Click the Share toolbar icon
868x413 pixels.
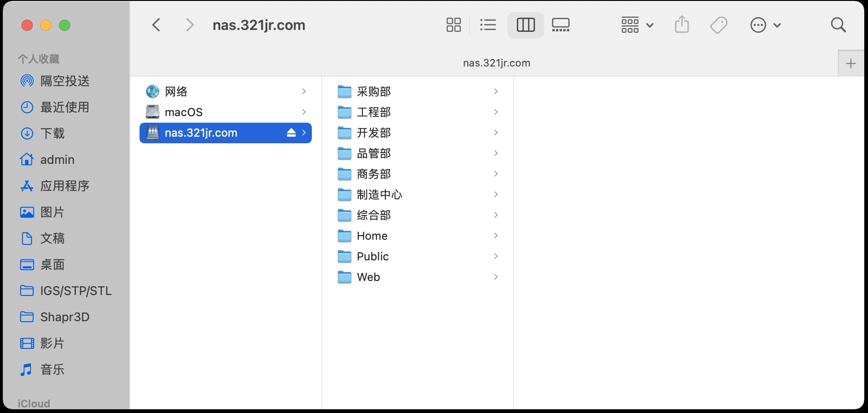coord(682,24)
